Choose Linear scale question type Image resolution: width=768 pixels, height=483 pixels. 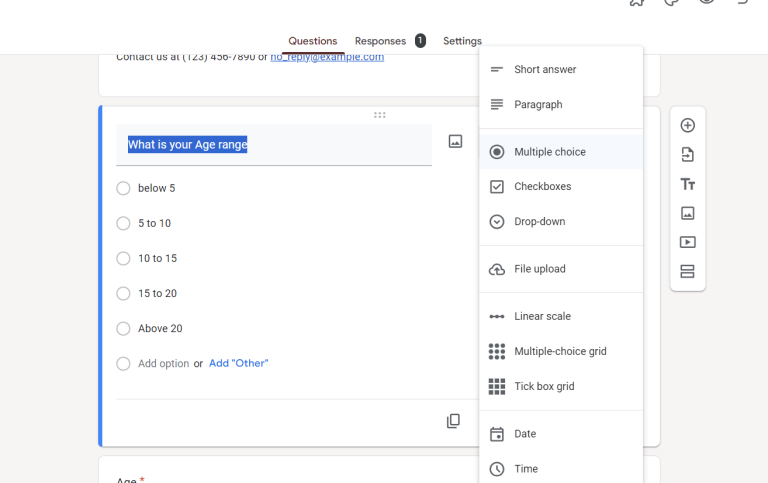561,316
